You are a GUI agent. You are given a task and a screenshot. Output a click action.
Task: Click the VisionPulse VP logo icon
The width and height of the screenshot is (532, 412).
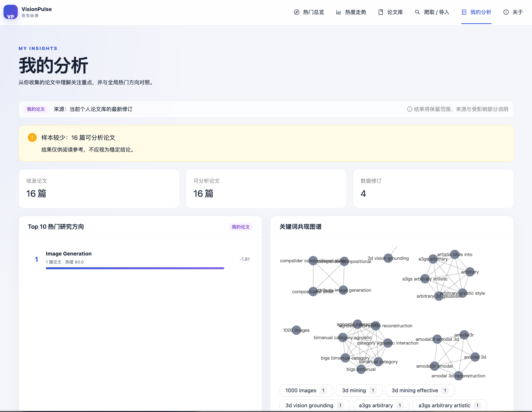(11, 12)
